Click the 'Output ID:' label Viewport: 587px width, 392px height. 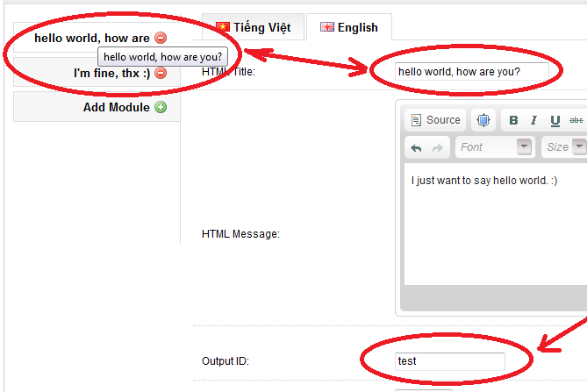[225, 361]
